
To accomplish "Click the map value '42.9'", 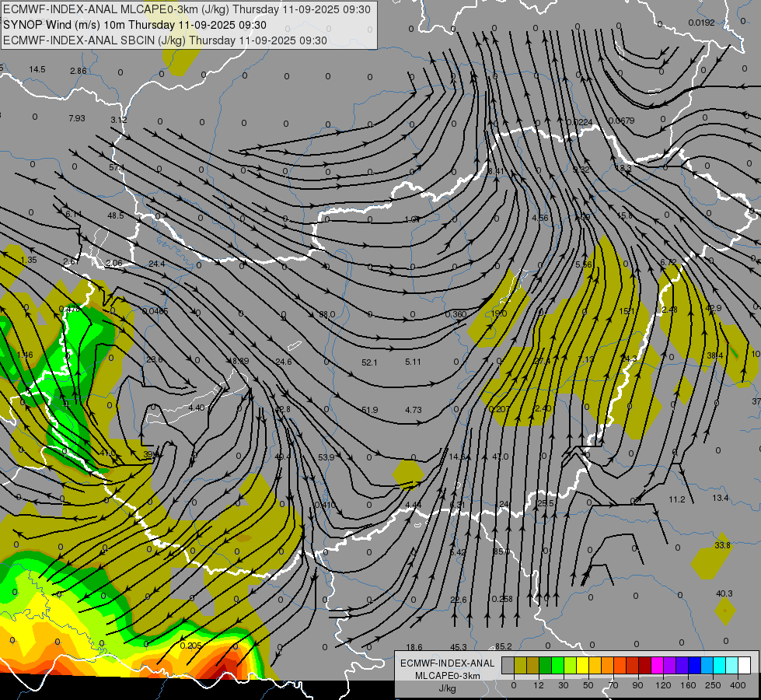I will [x=714, y=308].
